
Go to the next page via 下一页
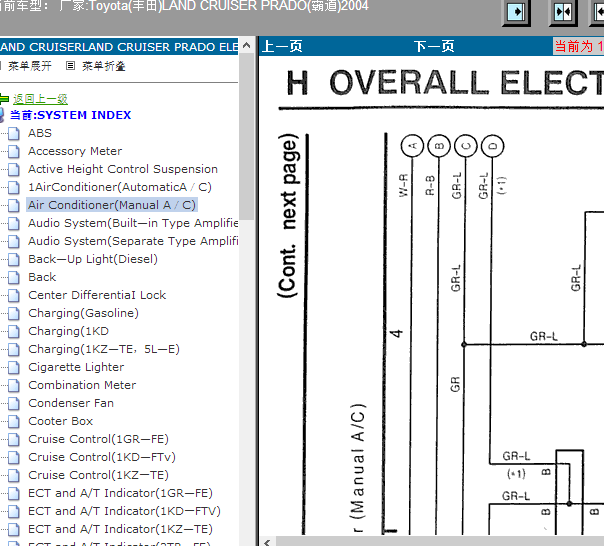pyautogui.click(x=434, y=46)
